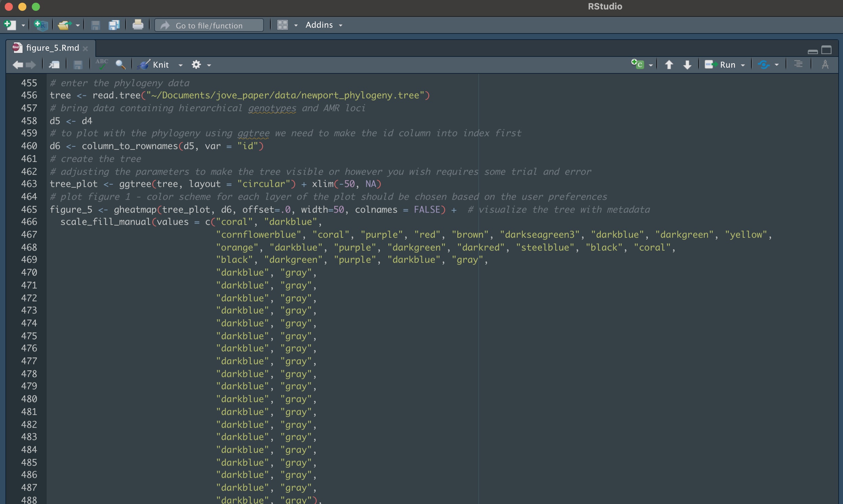This screenshot has height=504, width=843.
Task: Click the Open File folder icon
Action: [x=64, y=25]
